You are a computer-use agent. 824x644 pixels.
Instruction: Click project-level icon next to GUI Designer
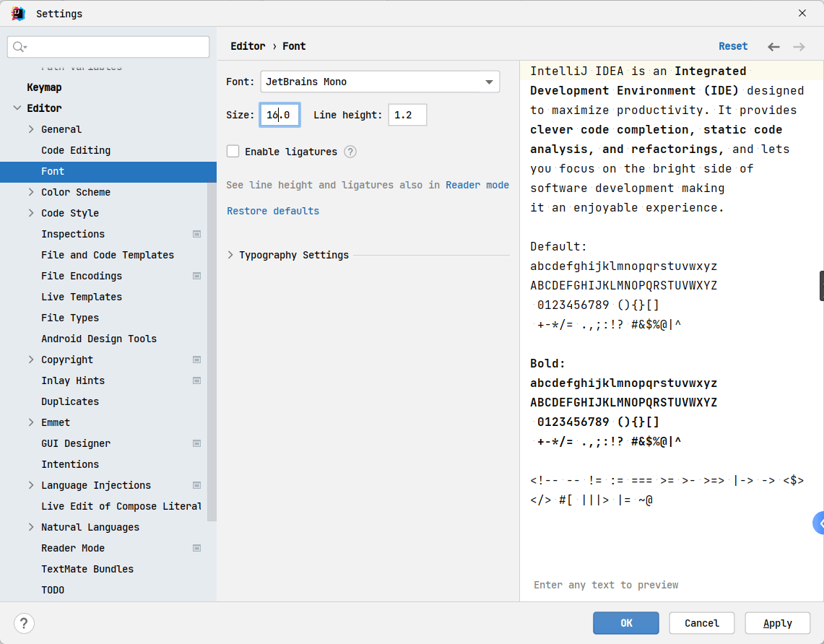pyautogui.click(x=196, y=444)
